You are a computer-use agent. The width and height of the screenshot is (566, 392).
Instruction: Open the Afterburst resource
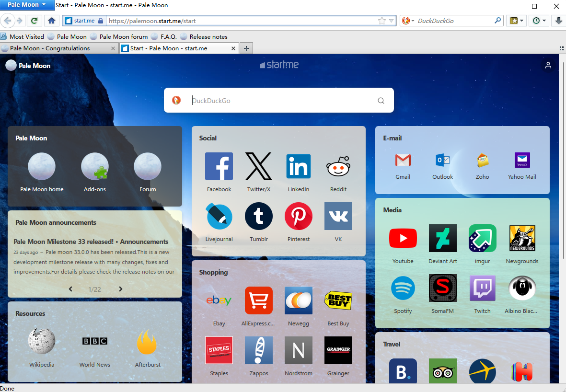tap(147, 342)
